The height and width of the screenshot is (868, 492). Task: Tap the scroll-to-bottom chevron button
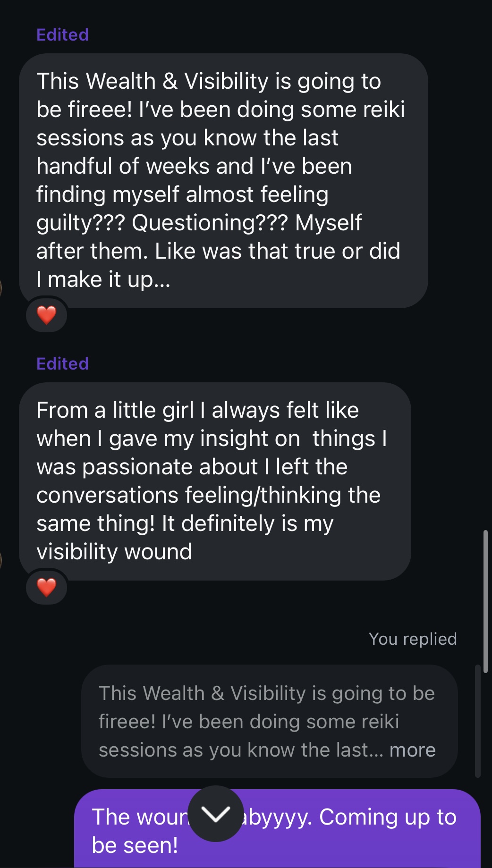(x=216, y=813)
